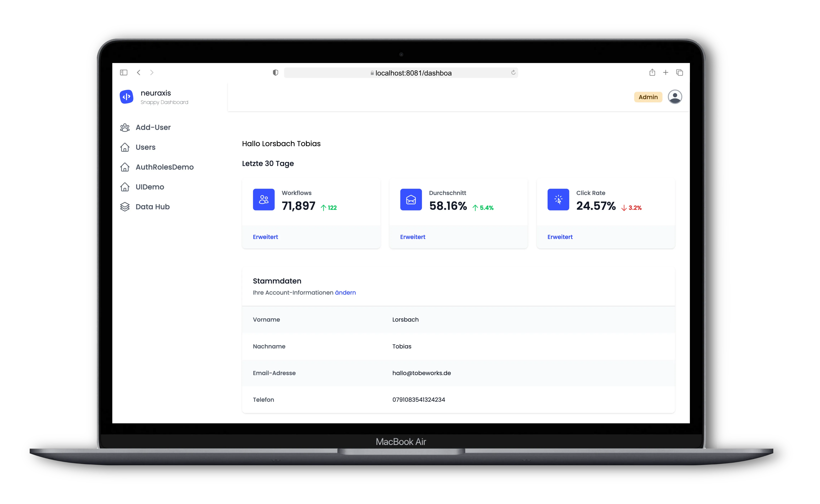Viewport: 820px width, 504px height.
Task: Click the ändern link in Stammdaten
Action: [345, 292]
